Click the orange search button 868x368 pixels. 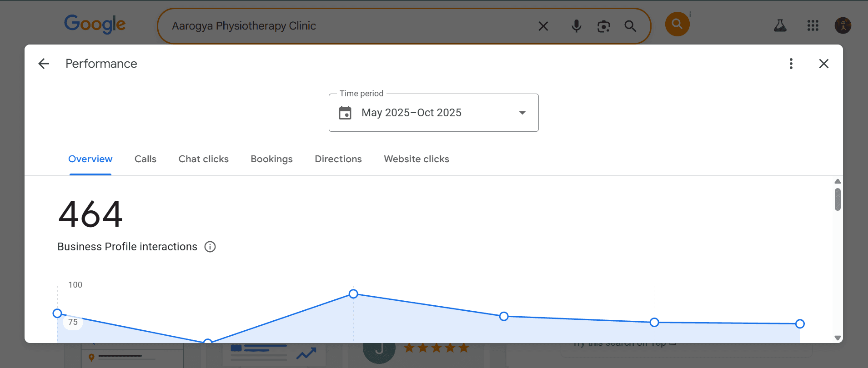[x=677, y=24]
